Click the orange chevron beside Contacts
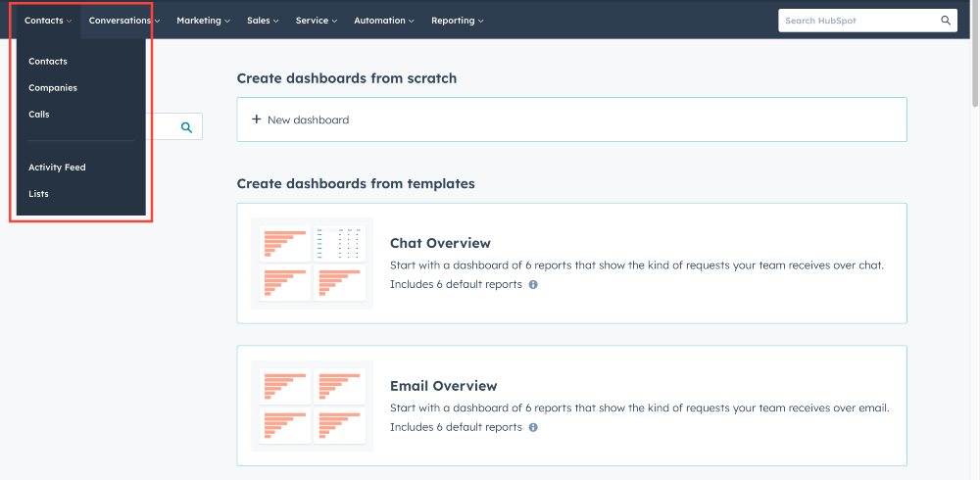 point(70,22)
